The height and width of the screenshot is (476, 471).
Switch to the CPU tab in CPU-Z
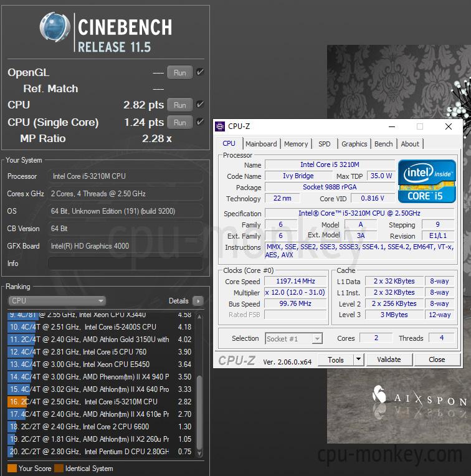click(x=229, y=143)
